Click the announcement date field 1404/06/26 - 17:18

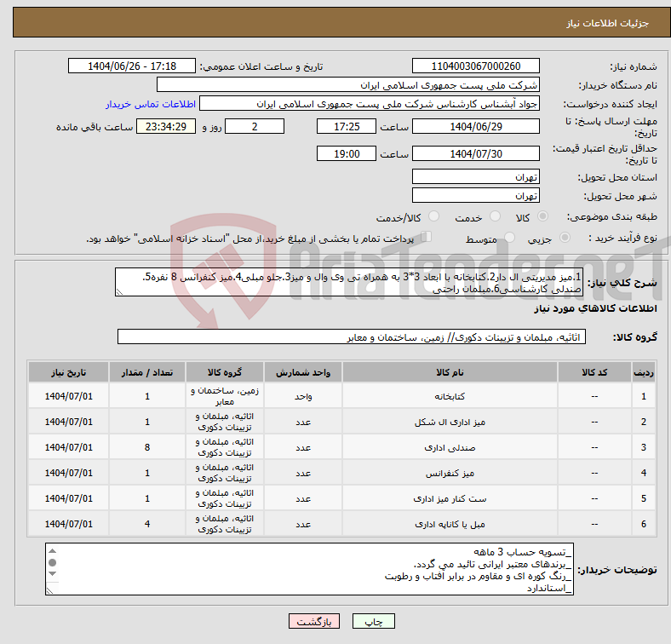(x=132, y=66)
